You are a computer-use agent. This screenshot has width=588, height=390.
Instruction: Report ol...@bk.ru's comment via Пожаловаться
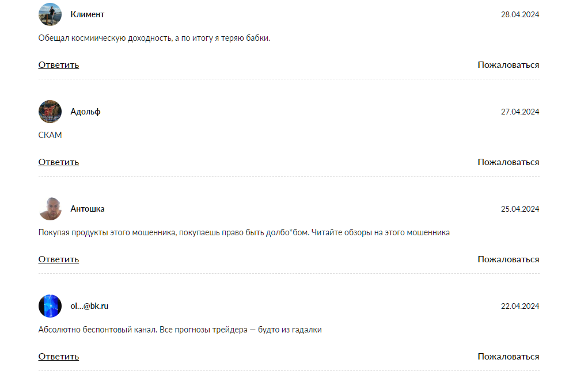coord(508,356)
